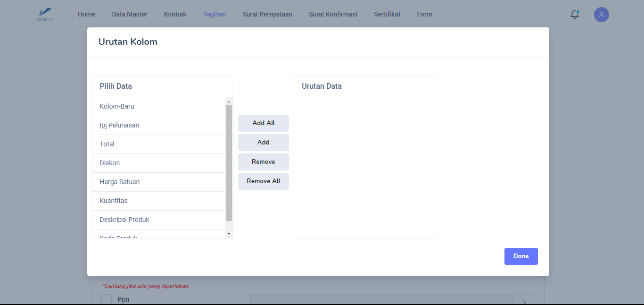Click the Remove button

pyautogui.click(x=263, y=162)
